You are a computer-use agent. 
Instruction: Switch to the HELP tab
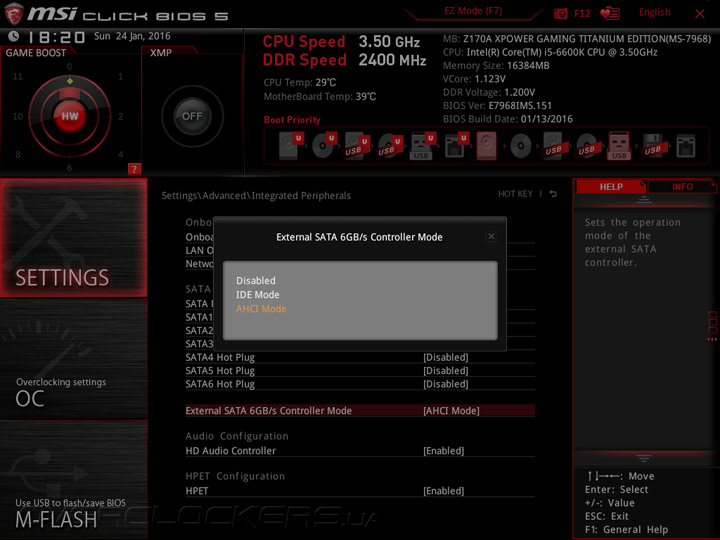tap(611, 186)
